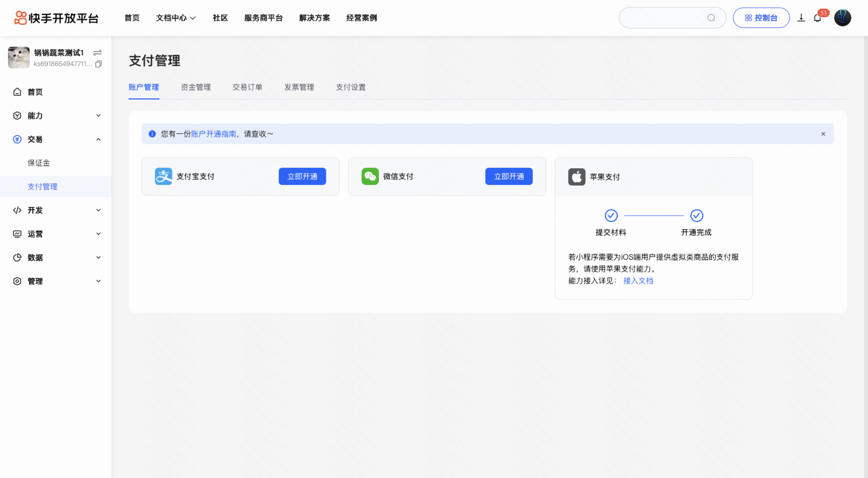Expand the 能力 sidebar section
This screenshot has width=868, height=478.
(56, 115)
